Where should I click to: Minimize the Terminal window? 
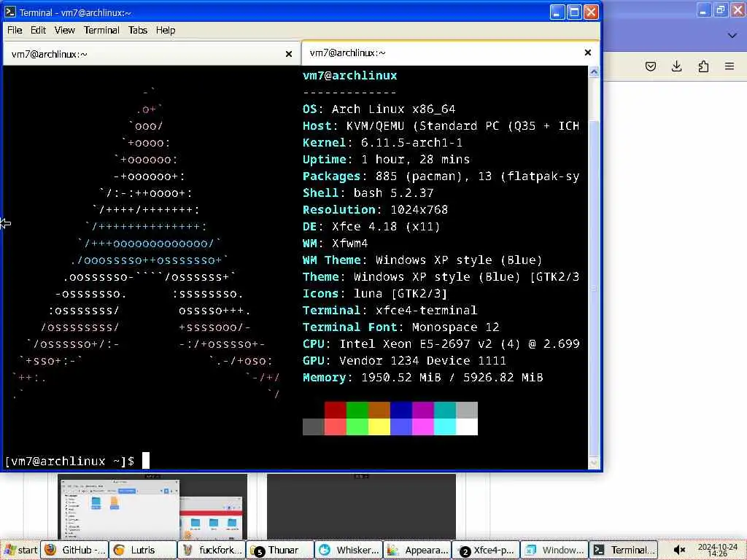click(x=557, y=12)
